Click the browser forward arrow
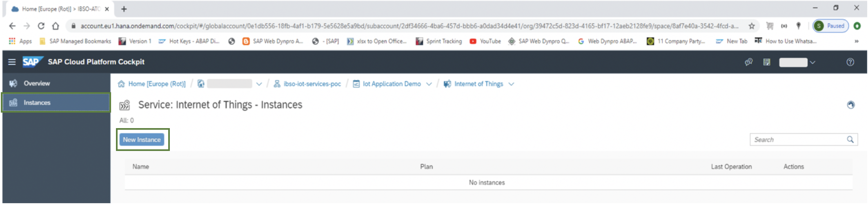This screenshot has width=868, height=204. point(27,26)
